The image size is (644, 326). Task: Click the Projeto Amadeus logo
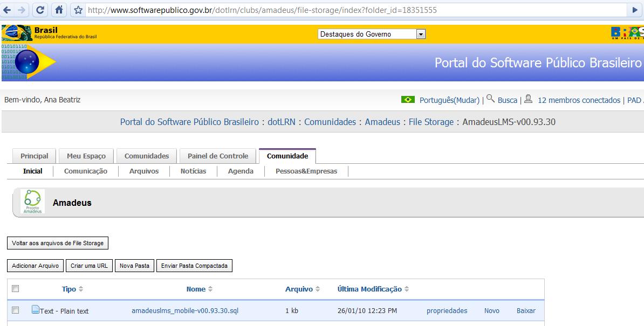tap(32, 202)
